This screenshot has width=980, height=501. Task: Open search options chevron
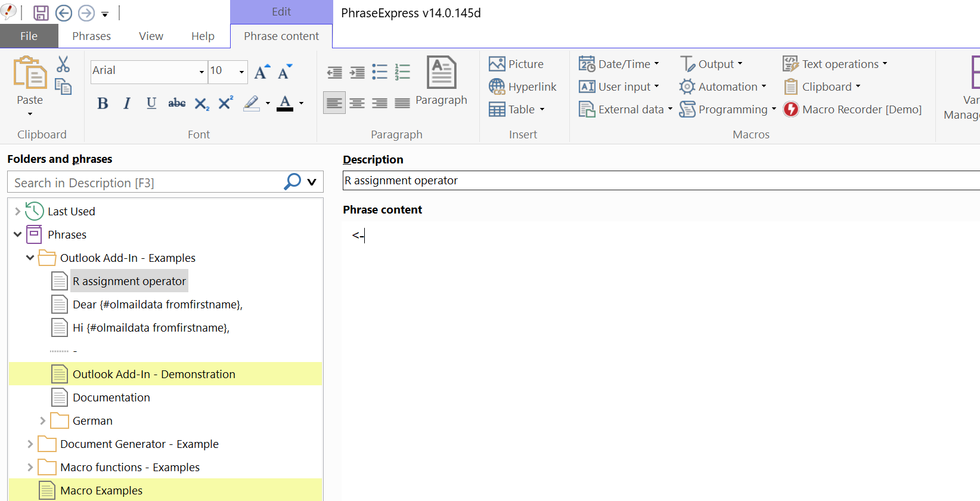click(312, 182)
